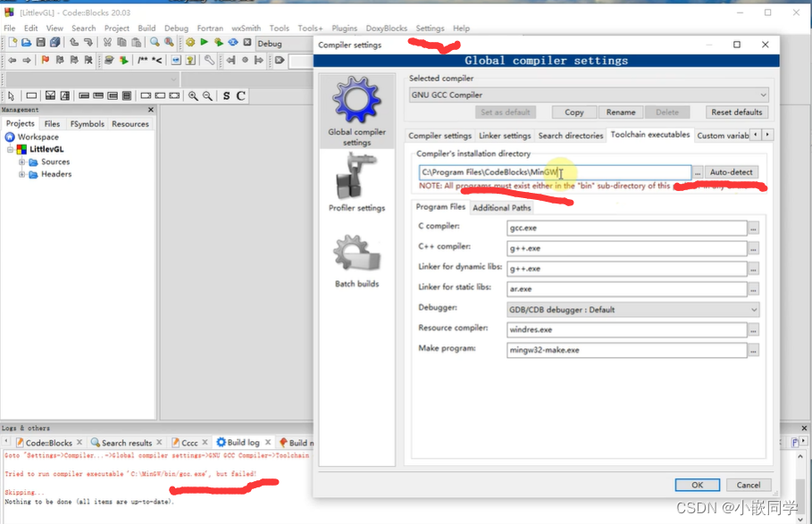Viewport: 812px width, 524px height.
Task: Create a new file from toolbar
Action: click(x=13, y=43)
